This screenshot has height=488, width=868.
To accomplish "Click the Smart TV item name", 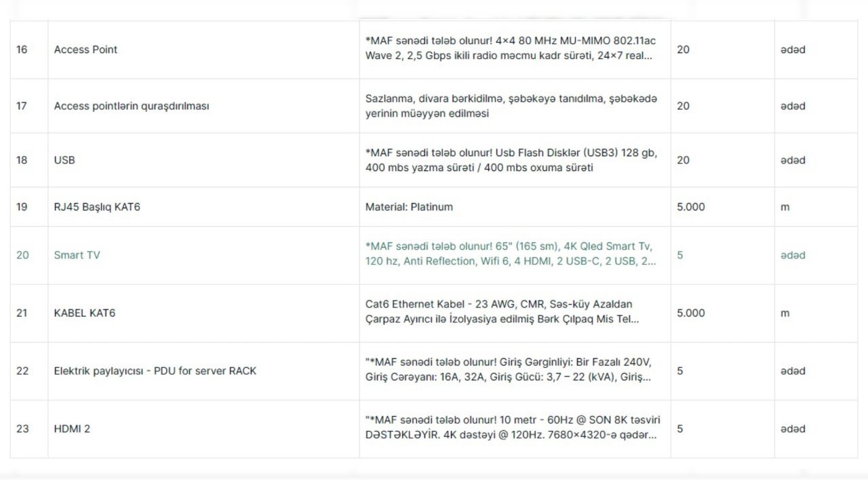I will pos(77,255).
